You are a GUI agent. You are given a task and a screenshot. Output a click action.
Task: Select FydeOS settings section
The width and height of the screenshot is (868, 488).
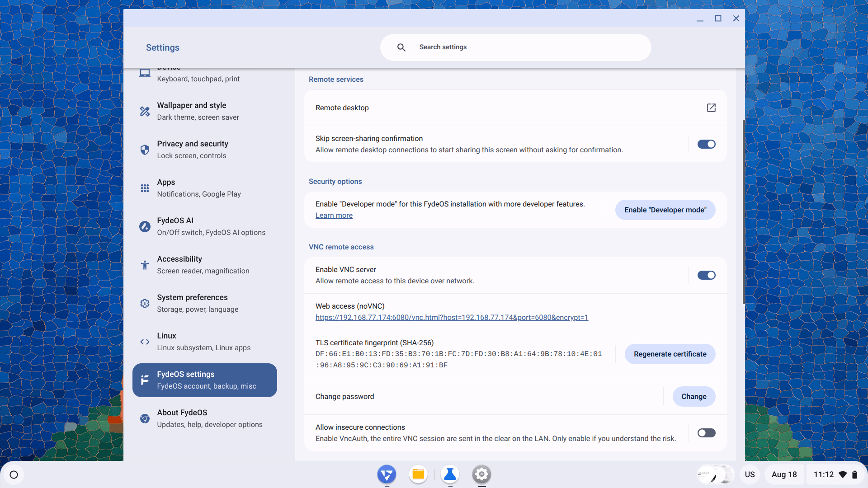(205, 380)
